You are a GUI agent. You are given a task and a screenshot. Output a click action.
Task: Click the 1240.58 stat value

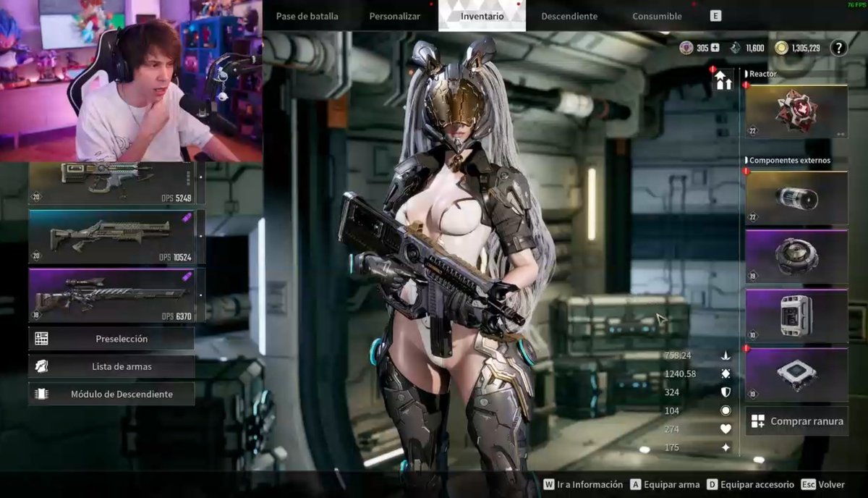tap(680, 373)
